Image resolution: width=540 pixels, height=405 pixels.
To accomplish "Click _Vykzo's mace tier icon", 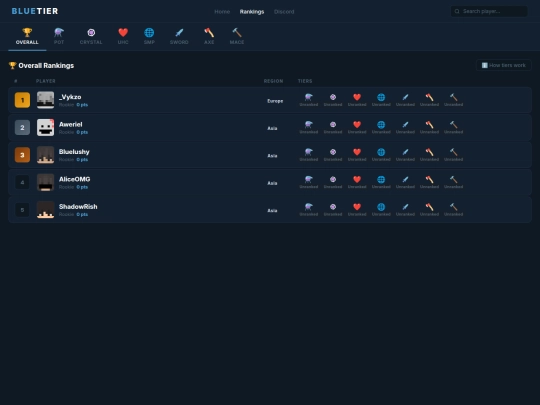I will pos(454,97).
